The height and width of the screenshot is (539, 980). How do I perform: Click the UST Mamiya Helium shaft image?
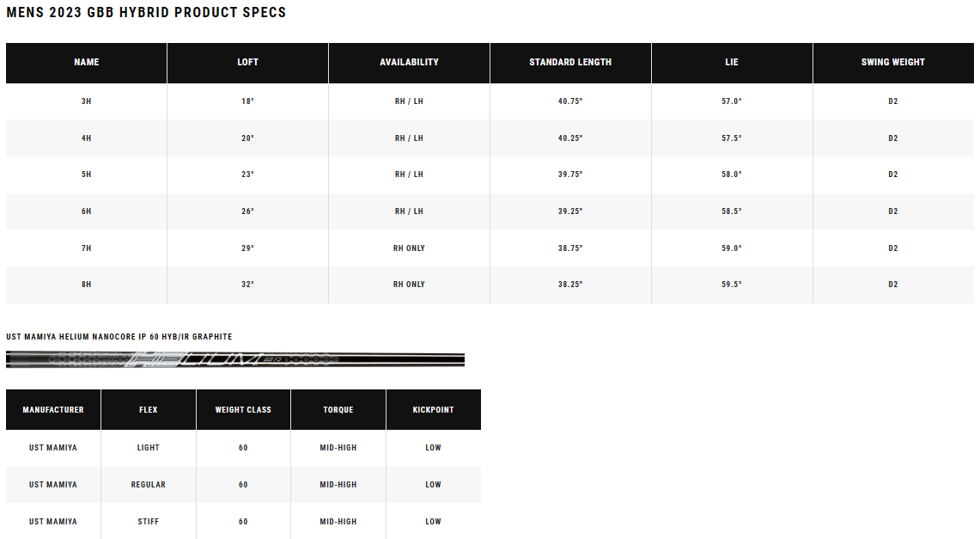click(x=235, y=359)
